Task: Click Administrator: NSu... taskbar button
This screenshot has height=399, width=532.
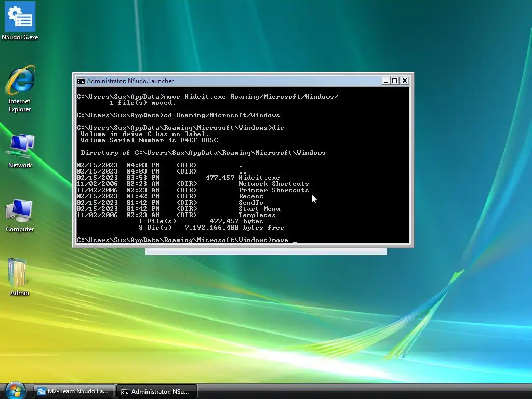Action: tap(157, 392)
